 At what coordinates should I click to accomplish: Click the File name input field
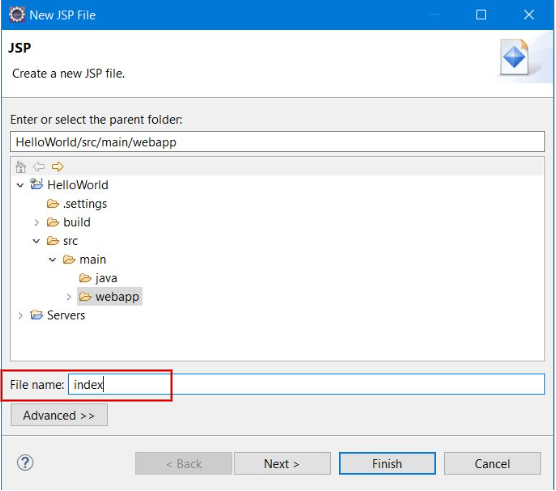[306, 384]
